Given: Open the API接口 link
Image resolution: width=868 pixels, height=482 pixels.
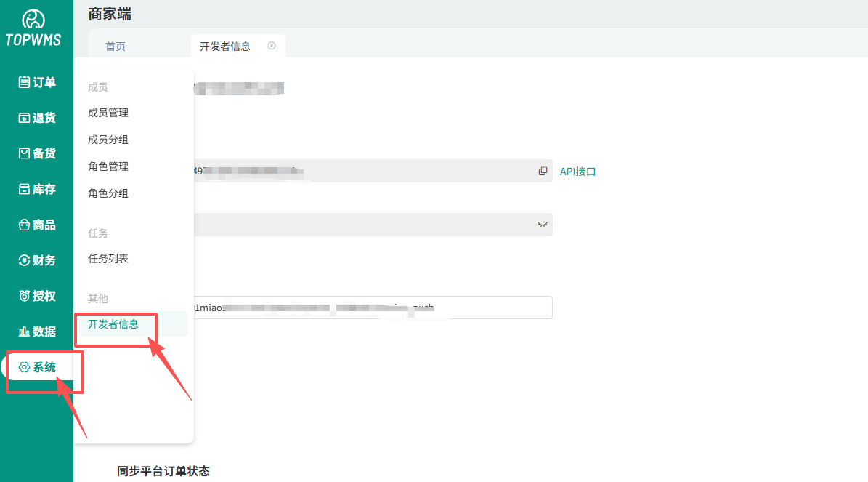Looking at the screenshot, I should click(x=578, y=171).
